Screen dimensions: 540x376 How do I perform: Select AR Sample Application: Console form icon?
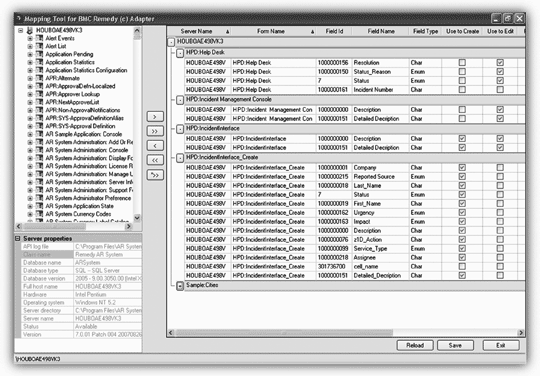click(40, 134)
